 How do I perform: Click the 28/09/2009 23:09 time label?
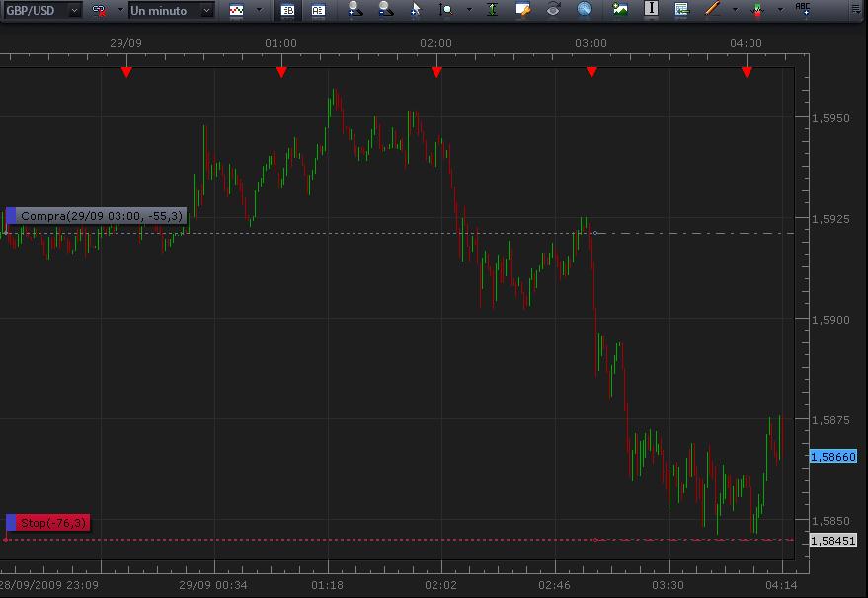(x=49, y=585)
